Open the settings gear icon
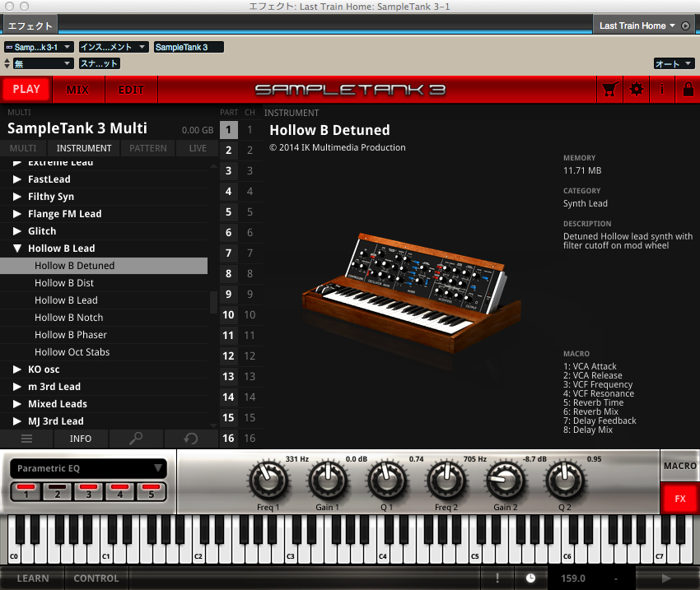The height and width of the screenshot is (590, 700). pos(636,90)
